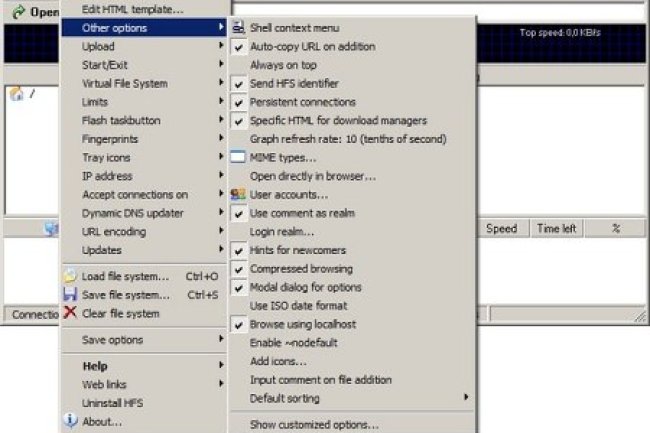Toggle Modal dialog for options

click(353, 287)
